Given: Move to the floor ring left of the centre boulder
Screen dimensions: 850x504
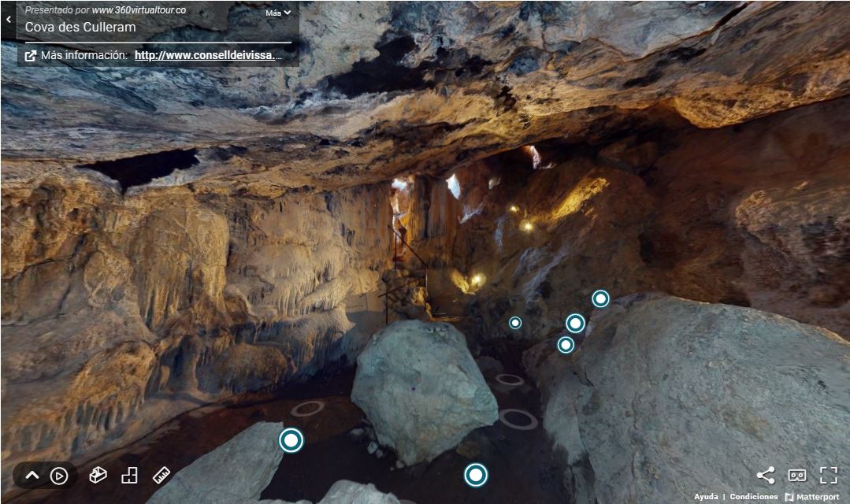Looking at the screenshot, I should point(307,408).
